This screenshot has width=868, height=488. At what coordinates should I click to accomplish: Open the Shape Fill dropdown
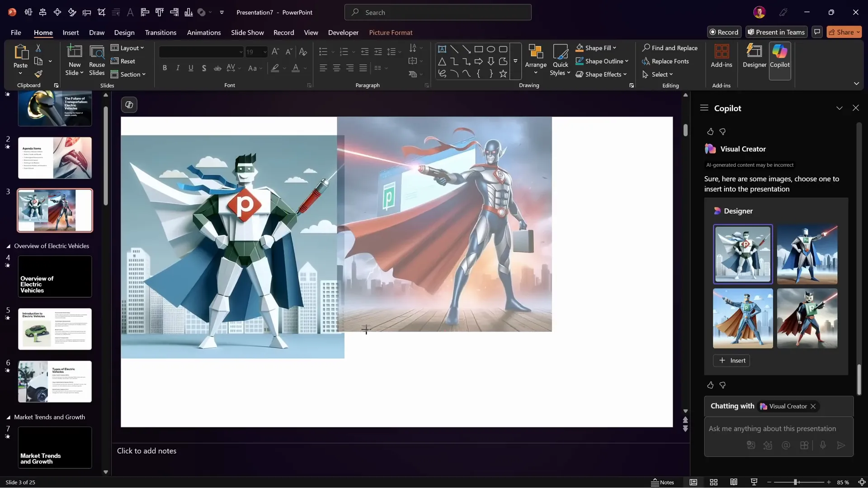pos(596,48)
